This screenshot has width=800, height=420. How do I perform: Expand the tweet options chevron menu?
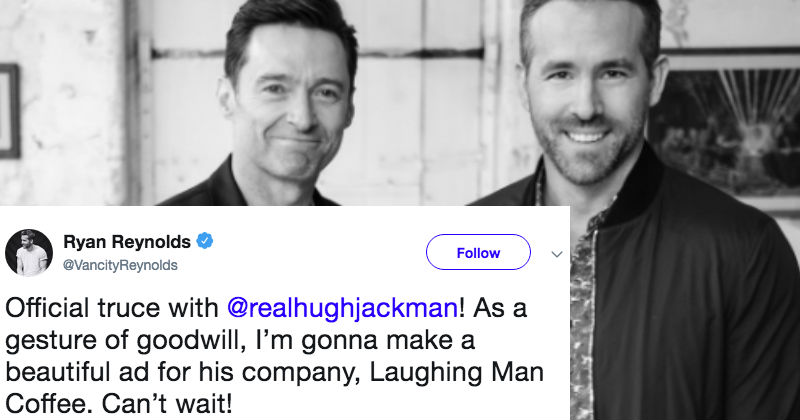click(557, 254)
